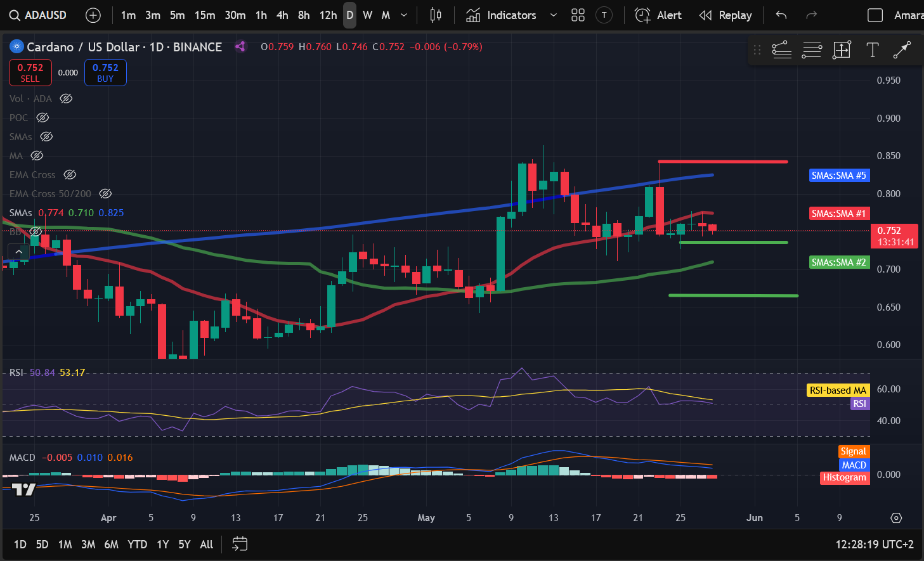Image resolution: width=924 pixels, height=561 pixels.
Task: Select the 6M date range
Action: (111, 544)
